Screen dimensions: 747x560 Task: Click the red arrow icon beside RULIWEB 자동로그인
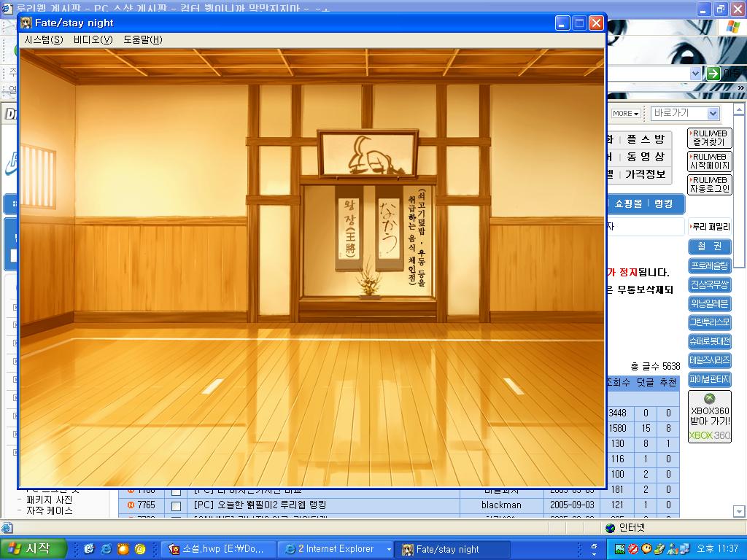tap(690, 180)
